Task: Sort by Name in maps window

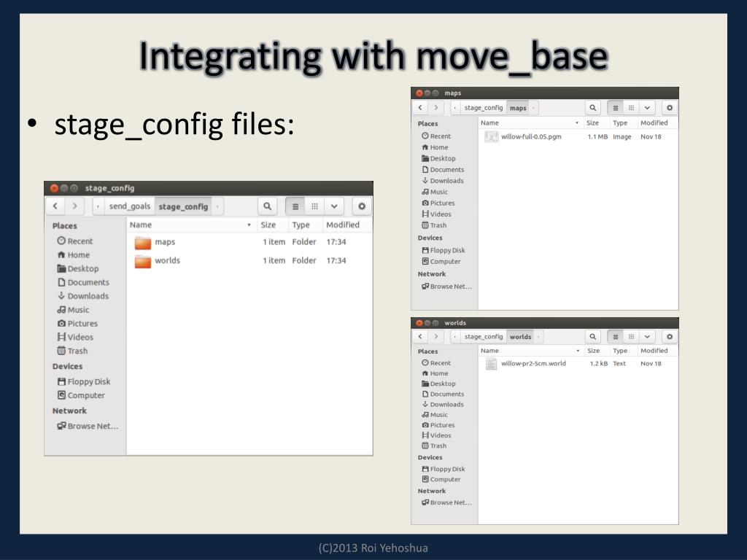Action: click(x=530, y=122)
